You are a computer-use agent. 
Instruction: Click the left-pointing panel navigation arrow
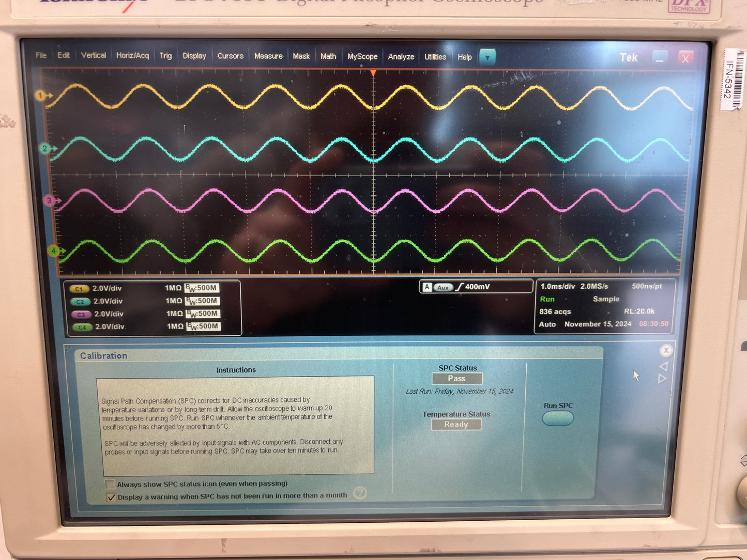(x=663, y=366)
